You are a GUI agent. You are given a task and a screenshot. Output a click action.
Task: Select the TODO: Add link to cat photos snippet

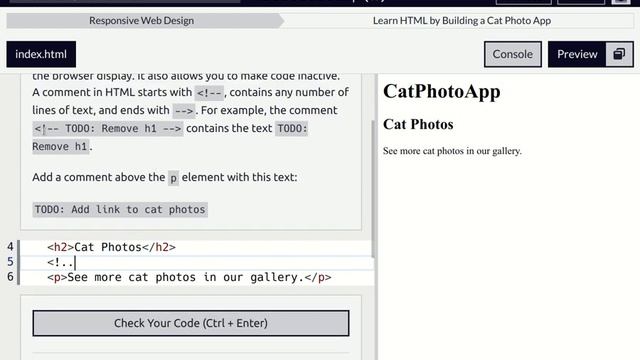[120, 209]
